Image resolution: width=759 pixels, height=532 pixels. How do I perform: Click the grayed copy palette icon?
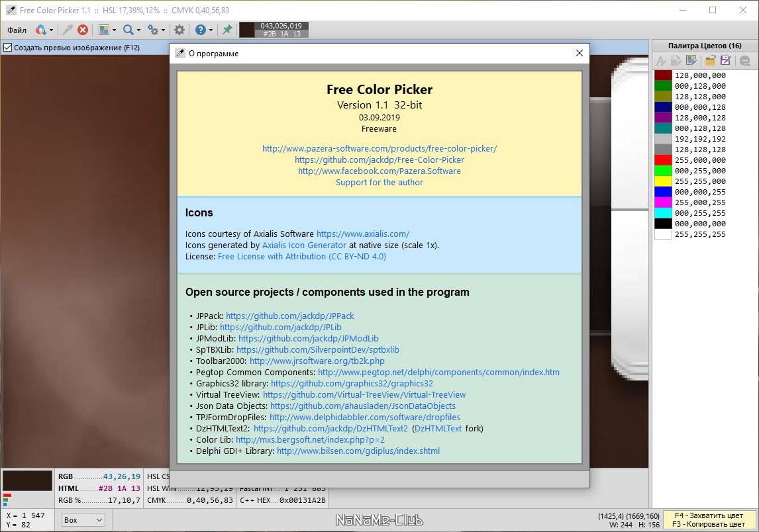676,60
